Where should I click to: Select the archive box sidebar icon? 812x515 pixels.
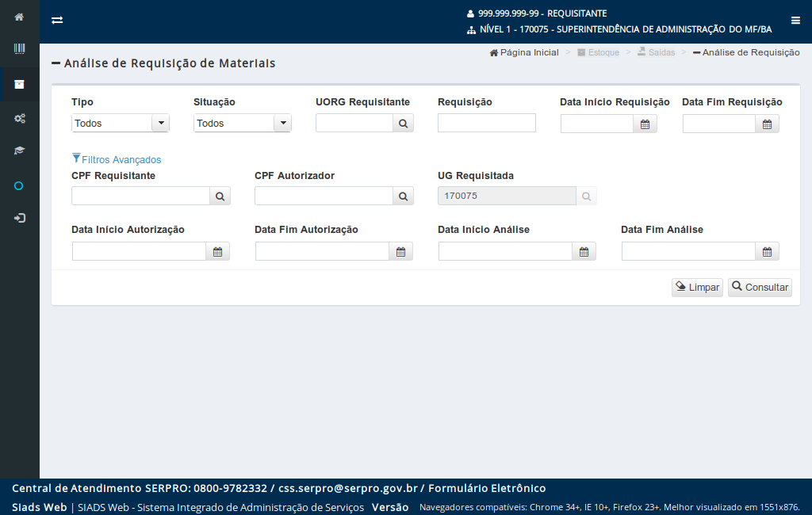pyautogui.click(x=19, y=84)
